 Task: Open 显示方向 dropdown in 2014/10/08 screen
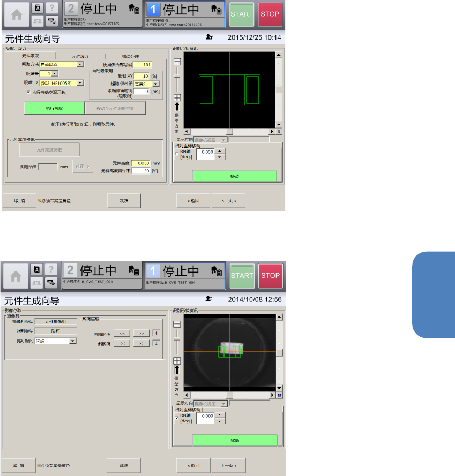pos(224,403)
